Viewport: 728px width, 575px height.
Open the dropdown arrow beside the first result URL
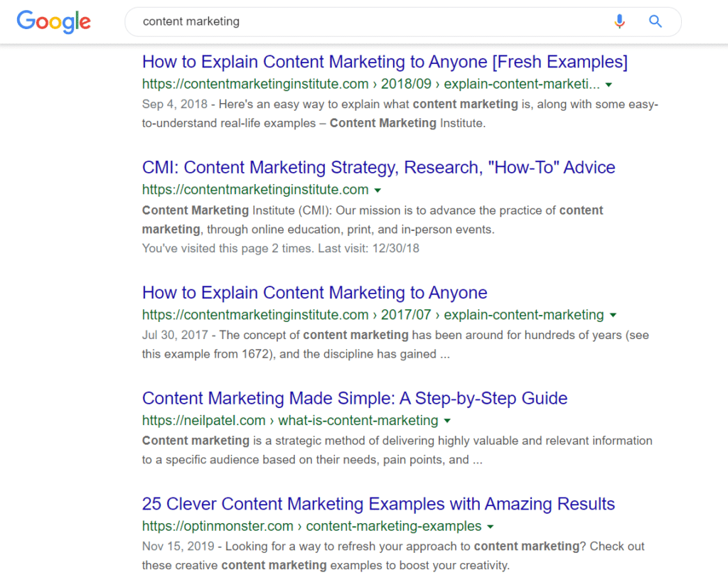pyautogui.click(x=609, y=84)
